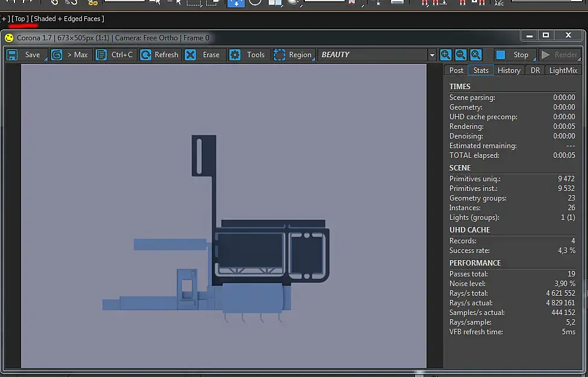Switch to the DR tab
Image resolution: width=588 pixels, height=377 pixels.
point(535,70)
